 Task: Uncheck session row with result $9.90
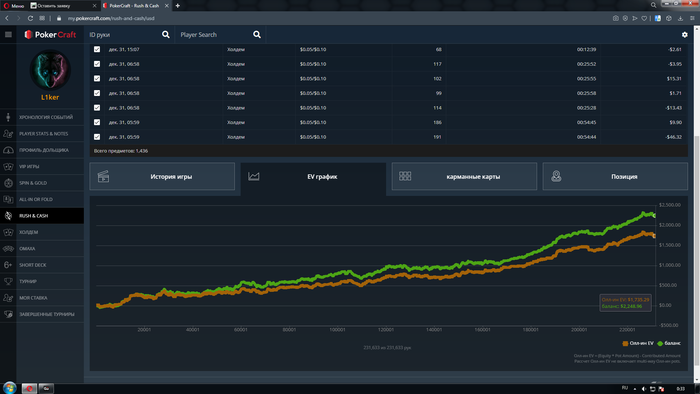97,122
